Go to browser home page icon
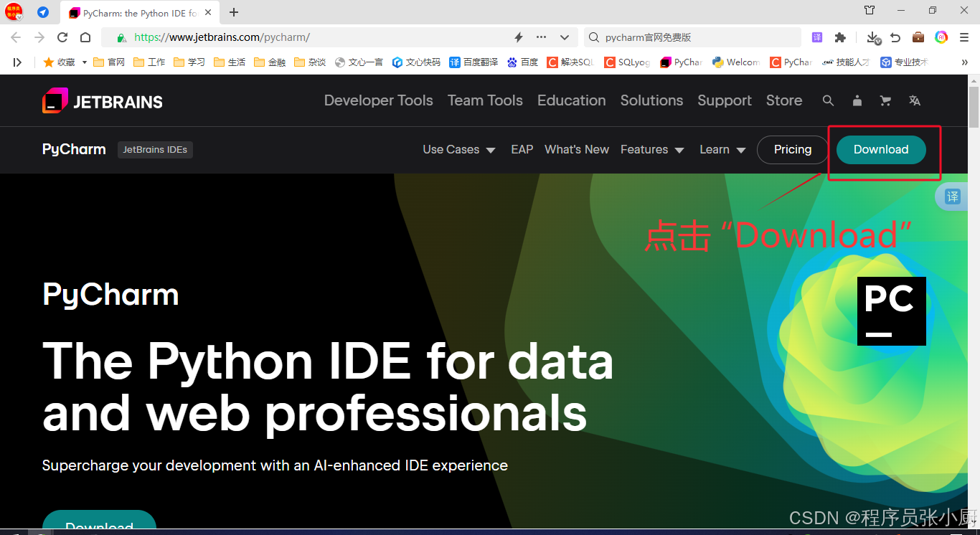Screen dimensions: 980x535 click(85, 37)
